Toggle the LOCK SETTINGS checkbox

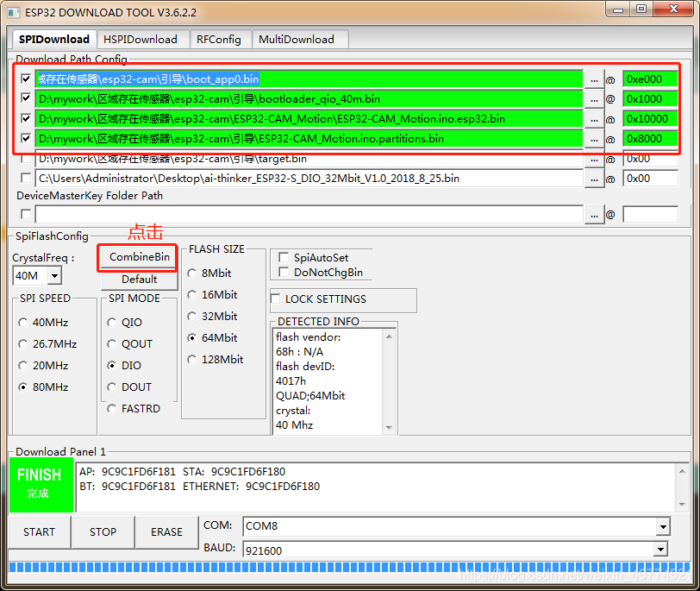click(276, 299)
